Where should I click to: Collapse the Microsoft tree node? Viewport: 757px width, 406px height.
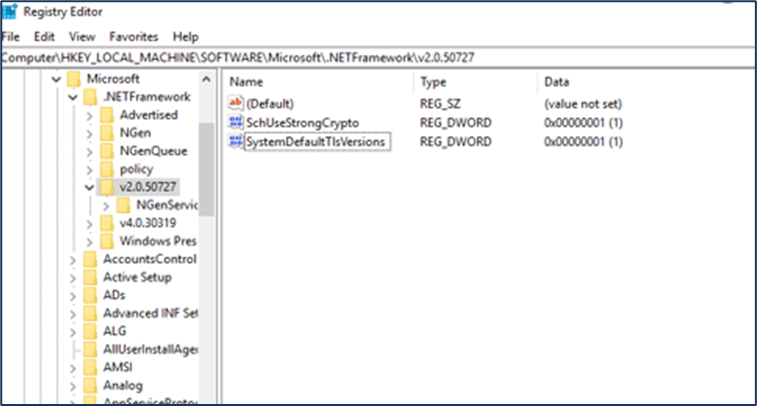56,79
